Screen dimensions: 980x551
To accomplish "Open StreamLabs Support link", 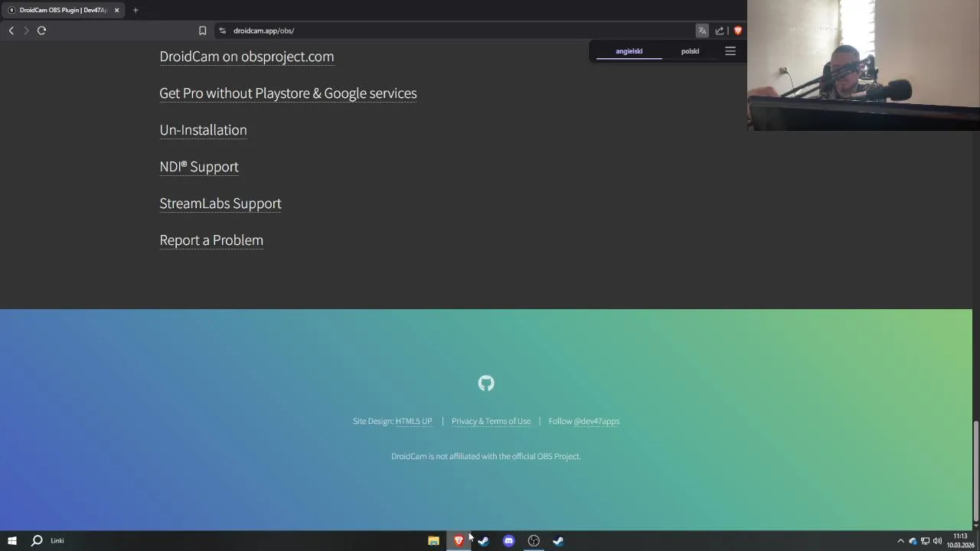I will (x=220, y=204).
